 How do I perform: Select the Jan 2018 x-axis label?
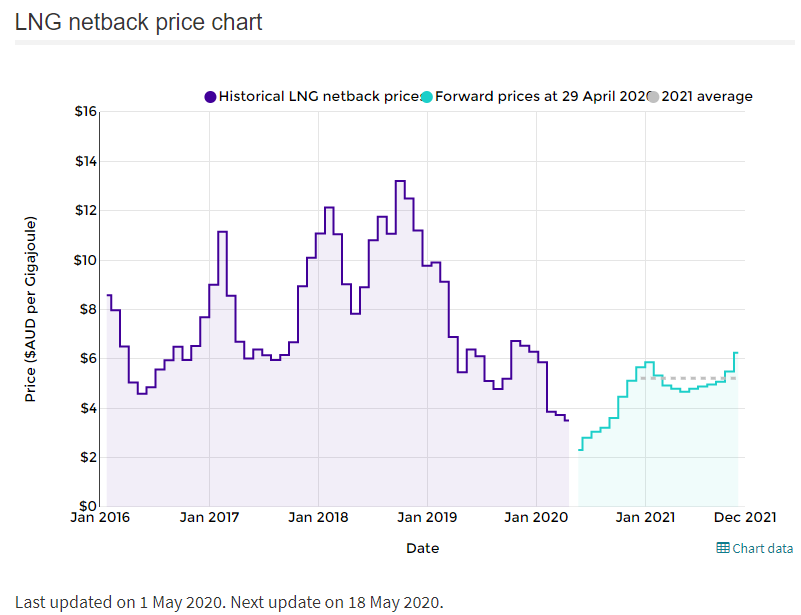click(318, 517)
